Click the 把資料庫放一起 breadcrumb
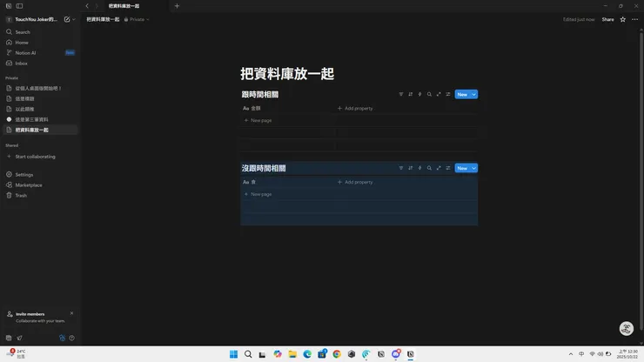The height and width of the screenshot is (362, 644). pyautogui.click(x=103, y=19)
